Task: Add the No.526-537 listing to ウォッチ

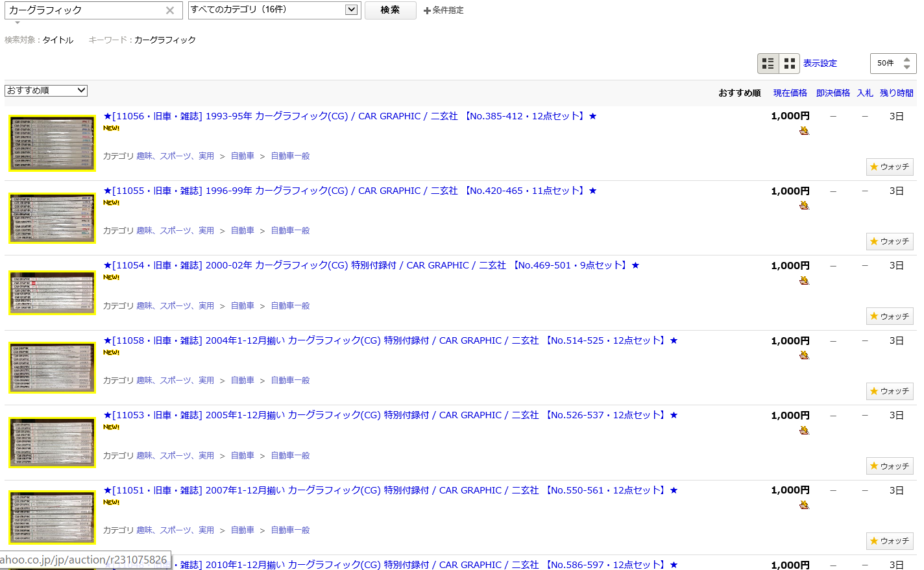Action: coord(890,466)
